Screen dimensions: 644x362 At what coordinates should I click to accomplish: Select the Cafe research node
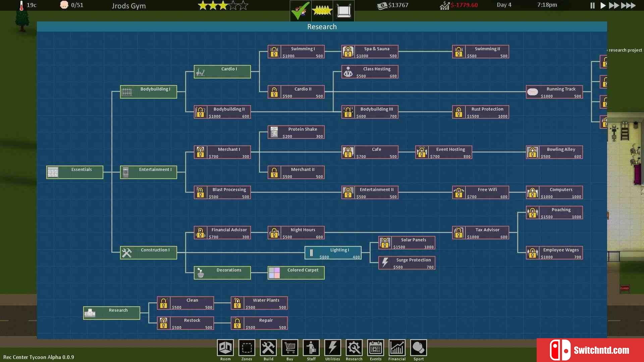pos(370,152)
